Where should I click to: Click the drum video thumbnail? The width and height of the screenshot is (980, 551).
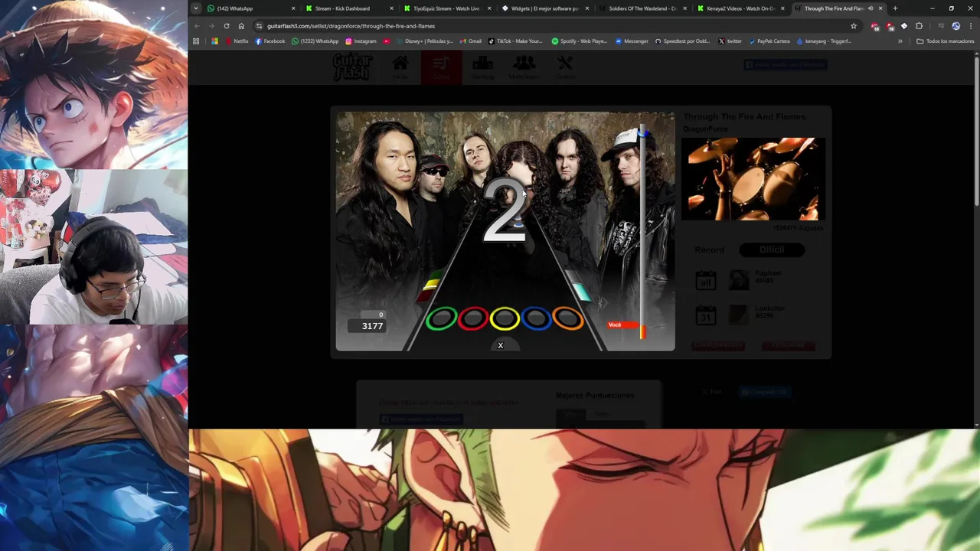pyautogui.click(x=753, y=180)
